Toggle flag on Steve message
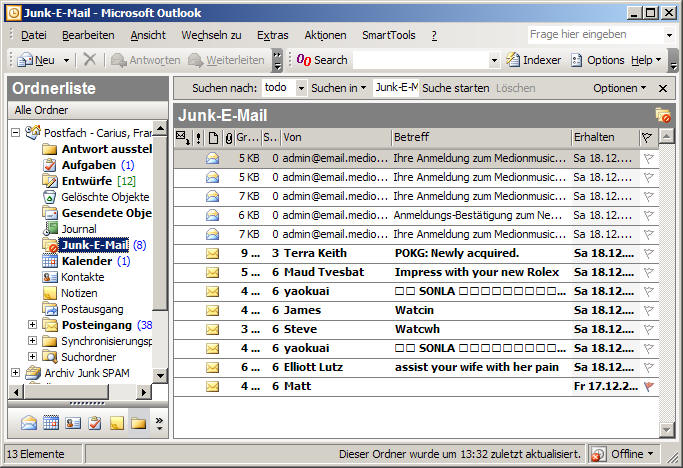The width and height of the screenshot is (683, 468). pos(649,329)
